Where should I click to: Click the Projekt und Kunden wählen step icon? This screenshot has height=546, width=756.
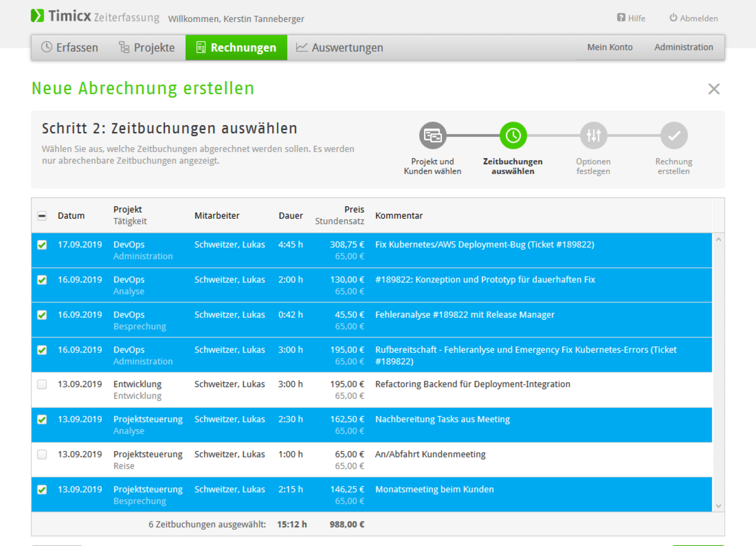(x=432, y=136)
